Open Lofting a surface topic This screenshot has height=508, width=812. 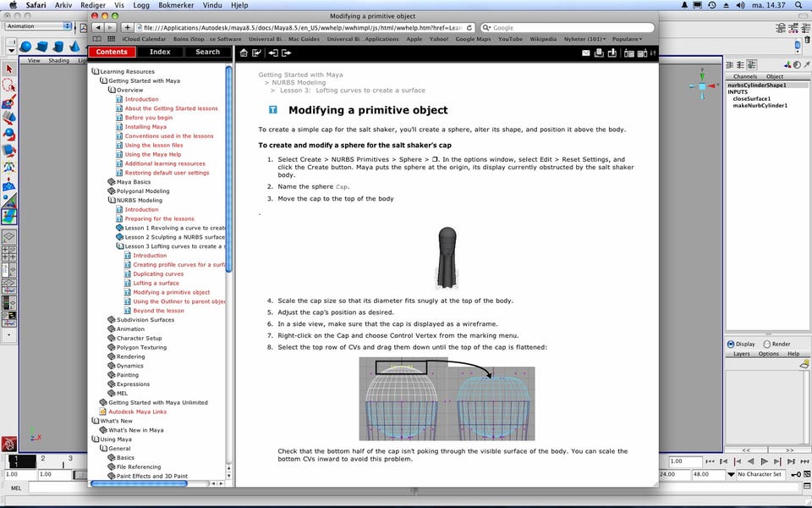[x=156, y=283]
